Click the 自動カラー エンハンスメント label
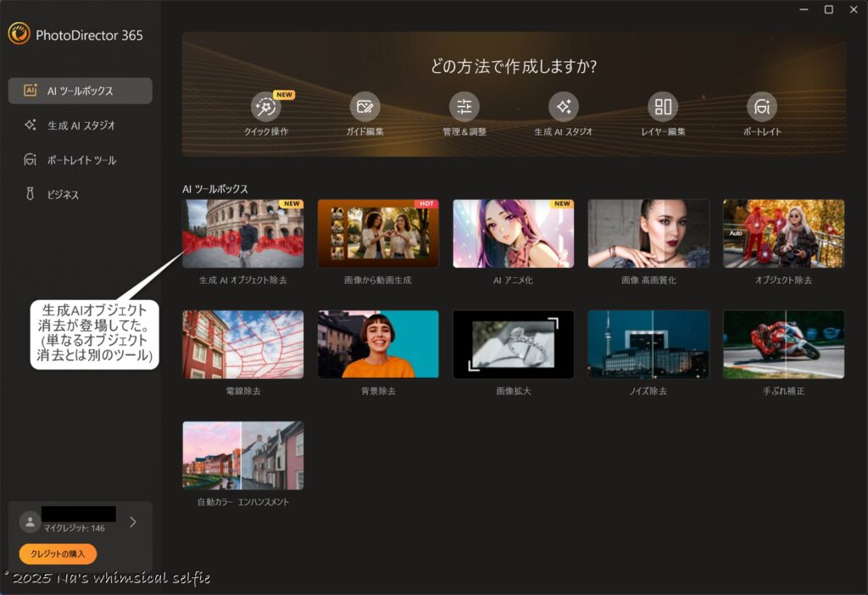868x595 pixels. (243, 502)
